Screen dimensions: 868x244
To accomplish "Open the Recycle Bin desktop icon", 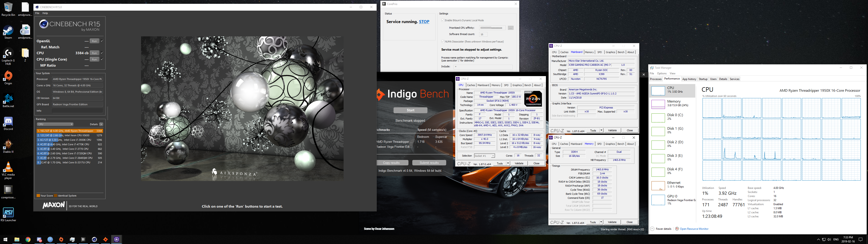I will point(8,9).
